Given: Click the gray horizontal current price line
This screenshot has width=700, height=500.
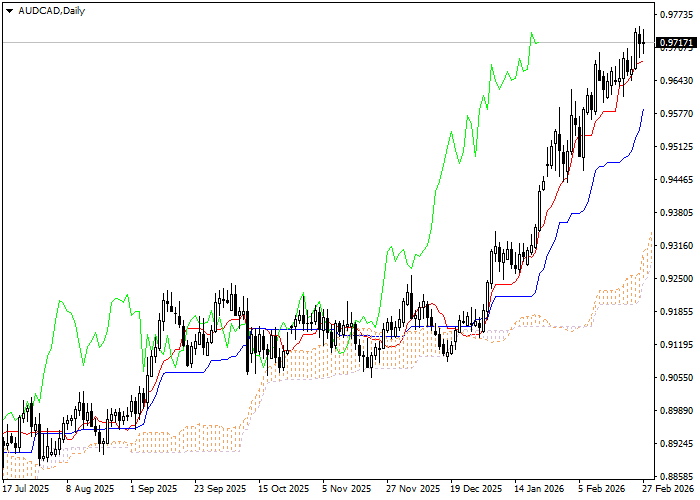Looking at the screenshot, I should 300,43.
